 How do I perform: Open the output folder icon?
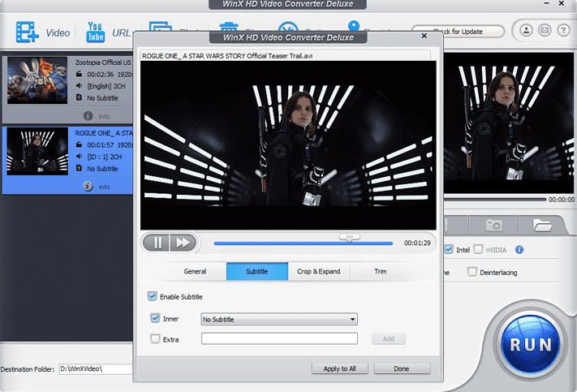click(x=542, y=225)
